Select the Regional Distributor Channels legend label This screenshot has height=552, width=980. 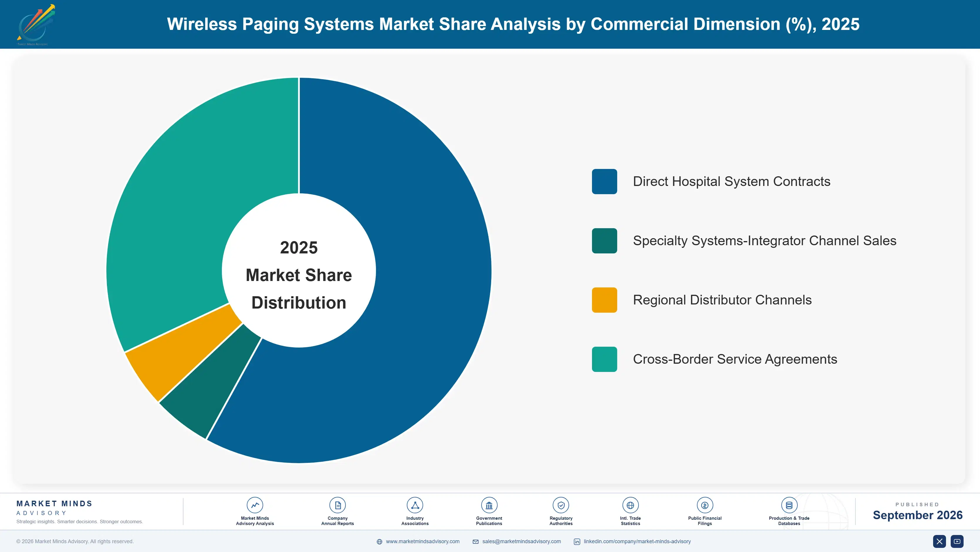pos(722,300)
